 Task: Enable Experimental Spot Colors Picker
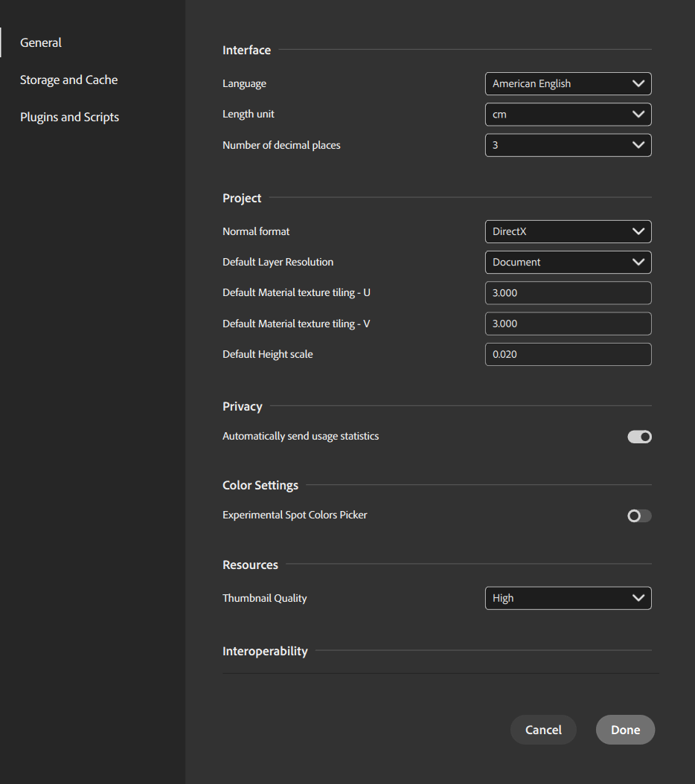click(639, 515)
